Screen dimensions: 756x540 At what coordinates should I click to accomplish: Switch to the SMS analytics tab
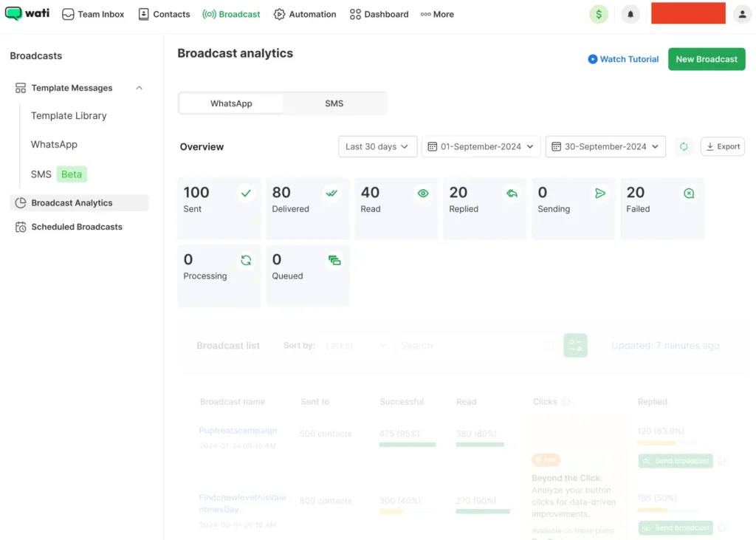tap(334, 103)
